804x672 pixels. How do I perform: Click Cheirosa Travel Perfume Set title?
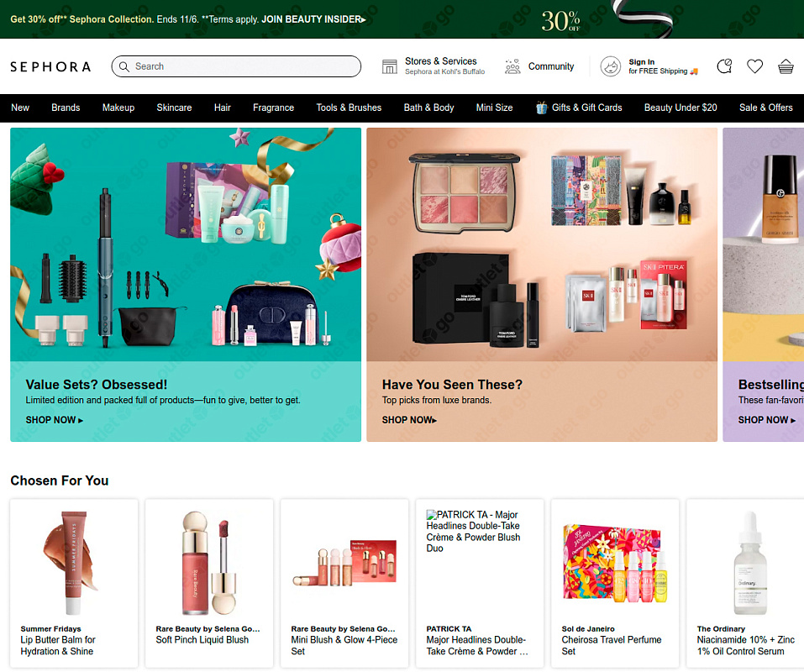pos(612,645)
